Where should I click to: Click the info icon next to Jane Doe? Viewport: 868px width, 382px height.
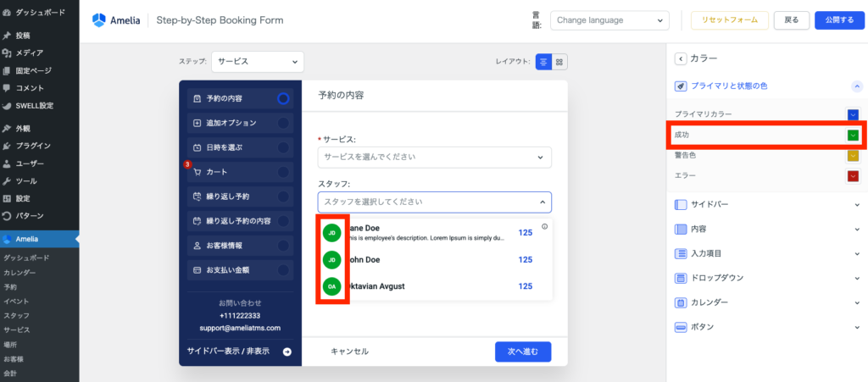click(x=544, y=226)
